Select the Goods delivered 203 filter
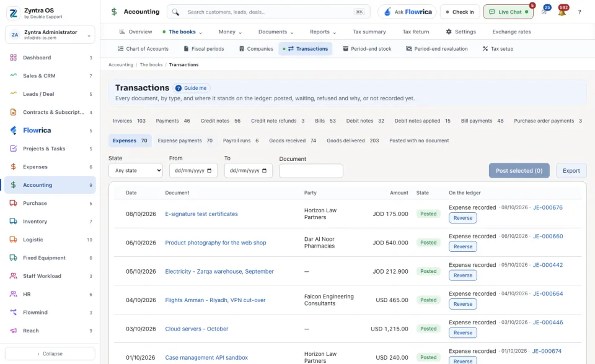The height and width of the screenshot is (364, 595). tap(353, 141)
